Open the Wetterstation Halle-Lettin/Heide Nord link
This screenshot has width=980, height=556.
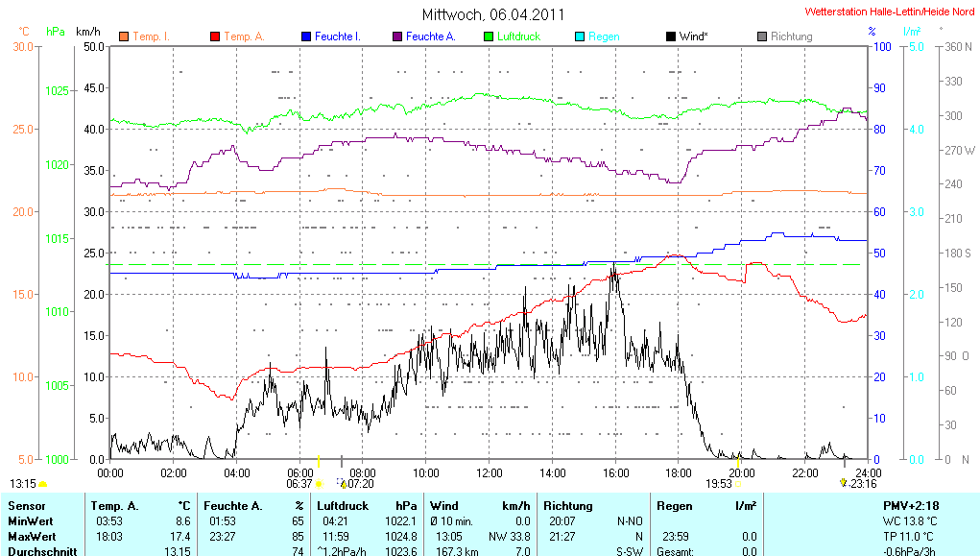(889, 12)
